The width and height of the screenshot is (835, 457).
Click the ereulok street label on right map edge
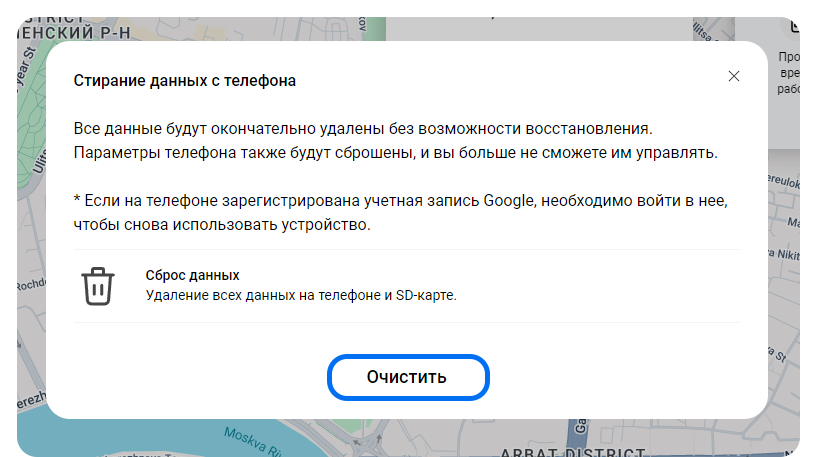click(x=783, y=181)
